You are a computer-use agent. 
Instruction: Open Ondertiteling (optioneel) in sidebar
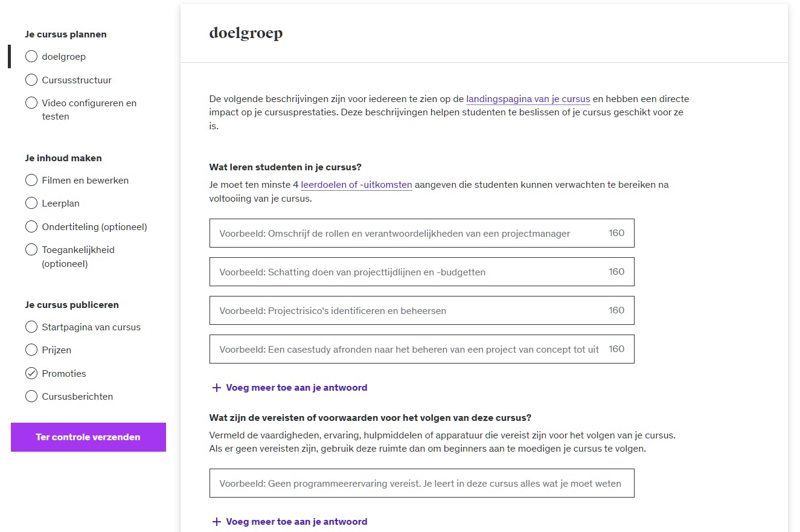94,227
